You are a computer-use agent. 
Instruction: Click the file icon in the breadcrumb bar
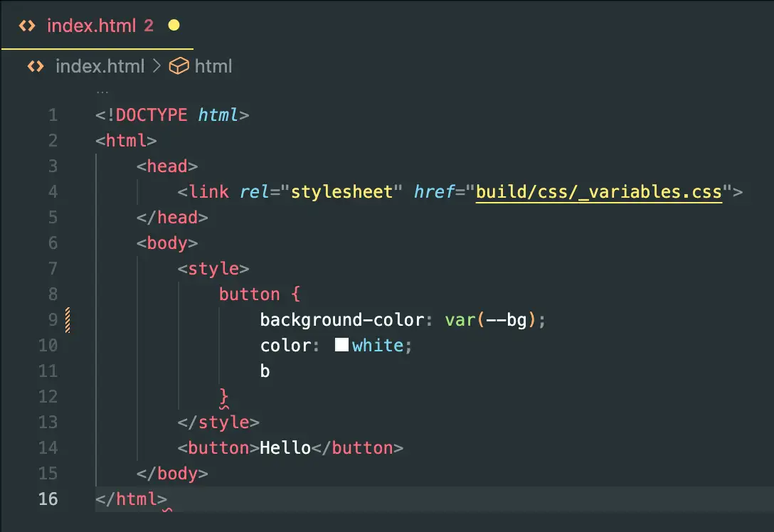35,67
